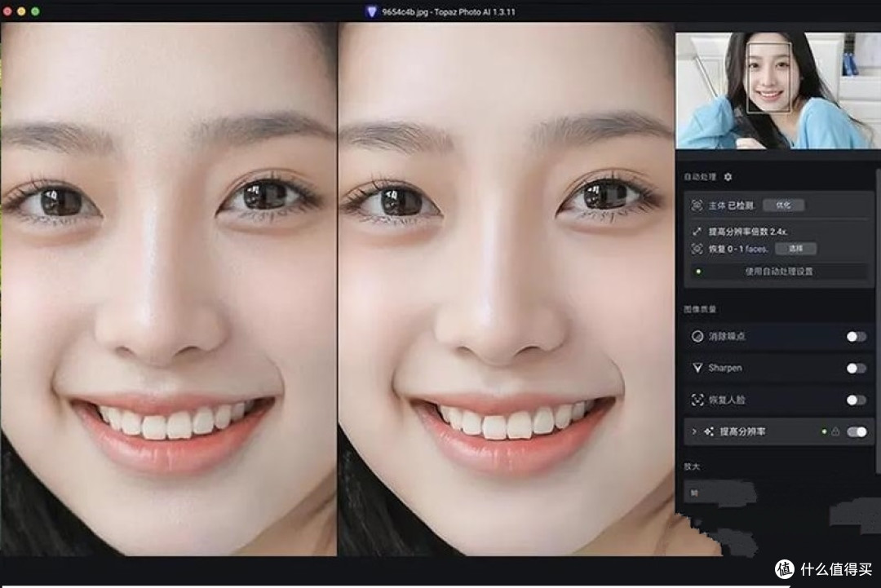Image resolution: width=881 pixels, height=588 pixels.
Task: Click the yellow macOS minimize window button
Action: click(21, 11)
